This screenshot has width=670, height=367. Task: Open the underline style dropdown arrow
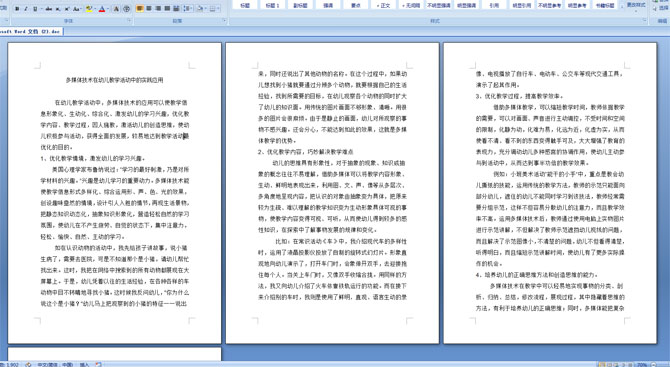point(41,9)
